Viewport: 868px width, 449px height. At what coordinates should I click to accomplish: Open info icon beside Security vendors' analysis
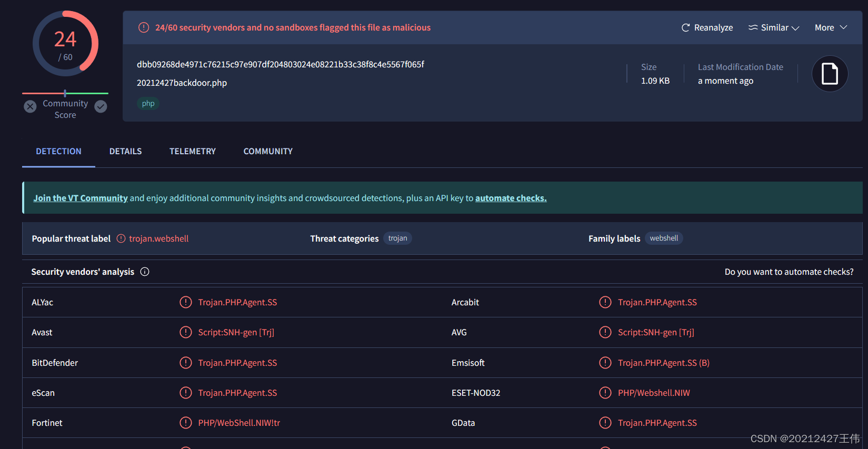[x=145, y=272]
